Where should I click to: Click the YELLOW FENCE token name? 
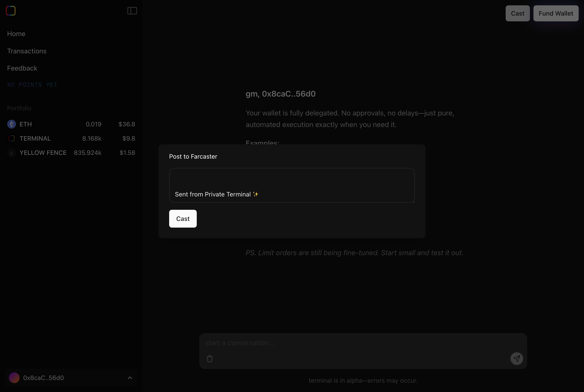43,153
